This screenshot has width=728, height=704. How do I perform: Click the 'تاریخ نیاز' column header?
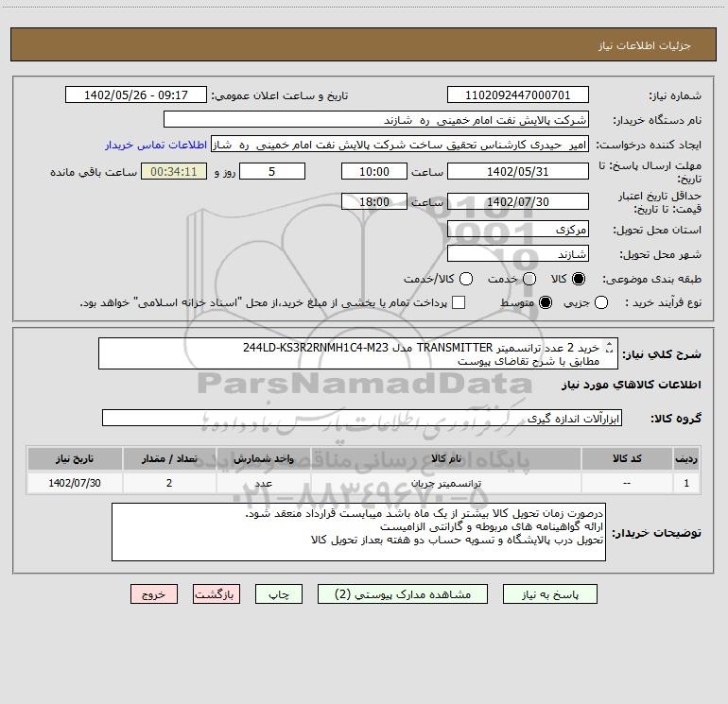coord(75,458)
